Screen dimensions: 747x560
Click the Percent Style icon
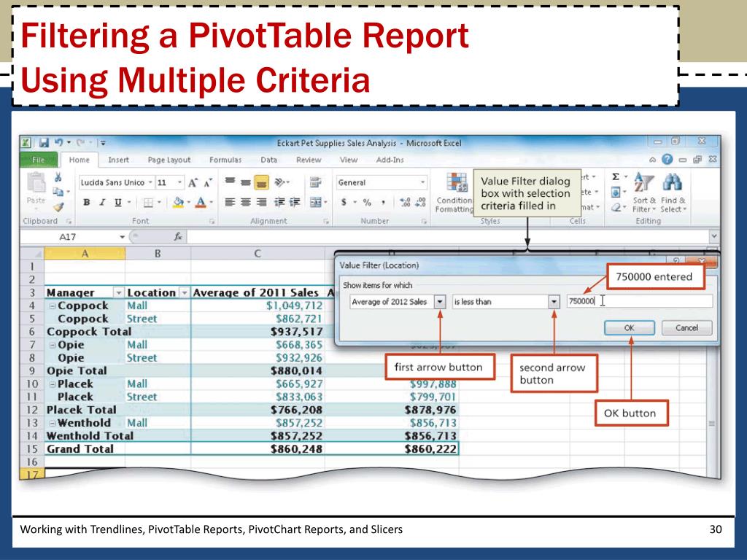[x=367, y=203]
